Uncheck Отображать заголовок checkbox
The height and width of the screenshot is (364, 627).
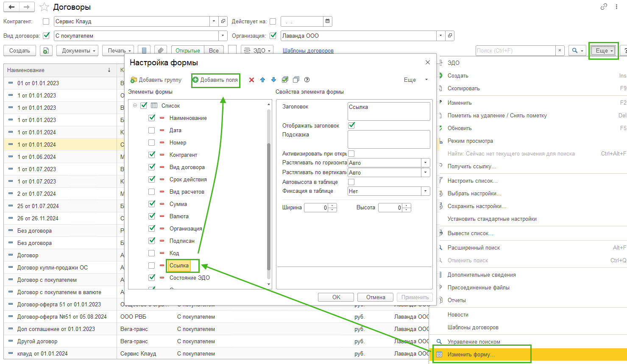point(351,125)
